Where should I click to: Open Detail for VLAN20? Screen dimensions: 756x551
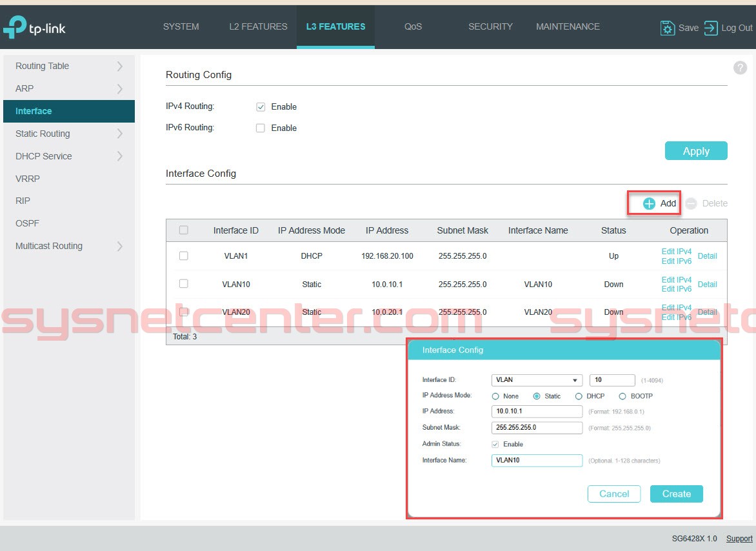click(x=708, y=312)
